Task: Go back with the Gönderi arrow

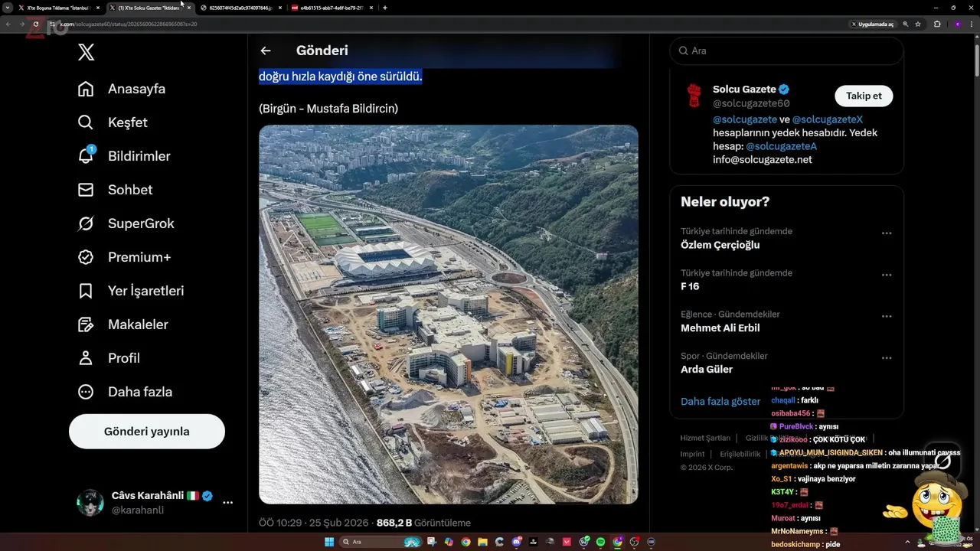Action: (266, 51)
